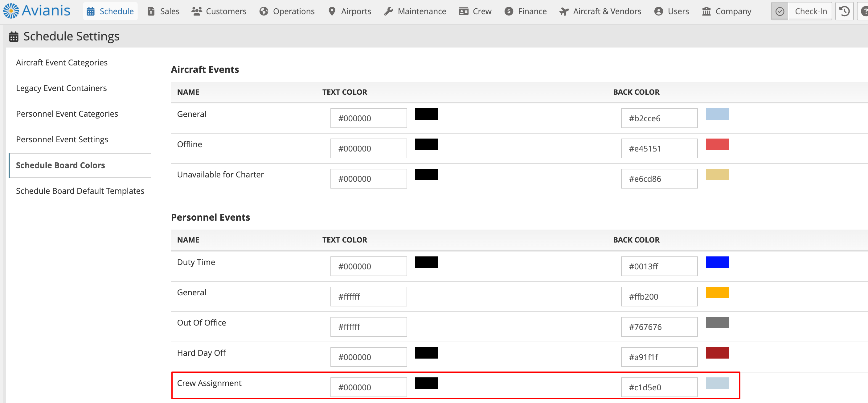Open the history clock icon button
Viewport: 868px width, 403px height.
tap(844, 11)
